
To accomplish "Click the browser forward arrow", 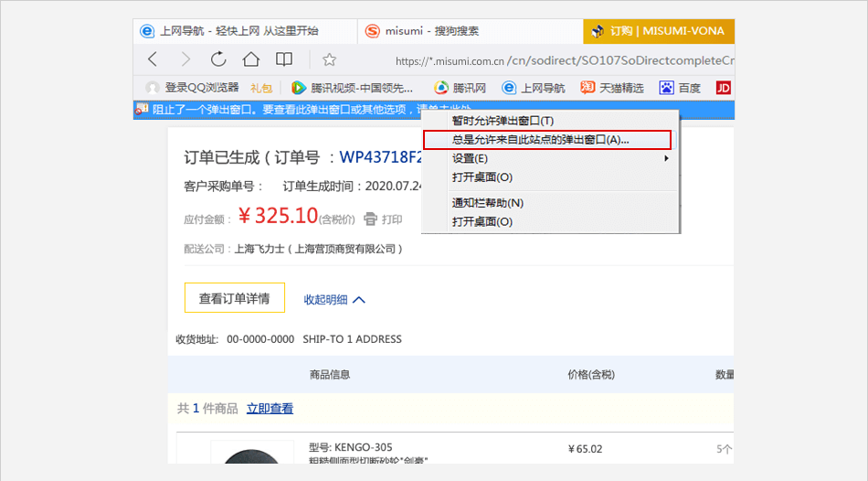I will click(185, 59).
